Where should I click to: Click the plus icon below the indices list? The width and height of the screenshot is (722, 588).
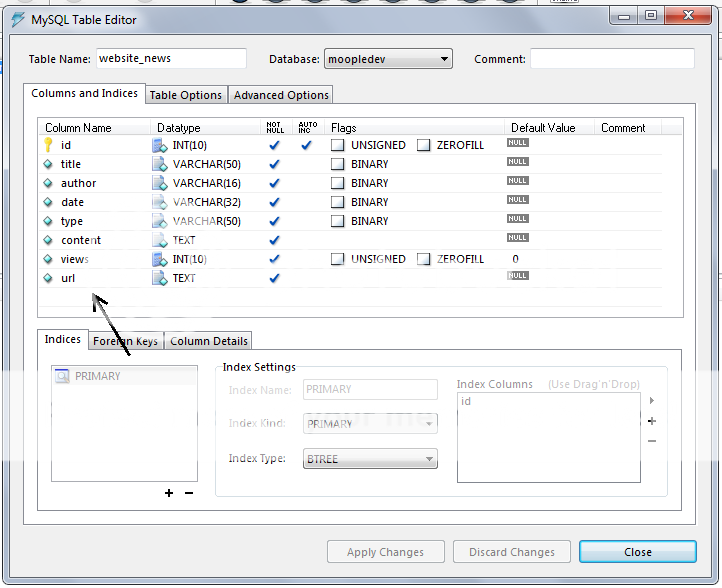coord(169,493)
